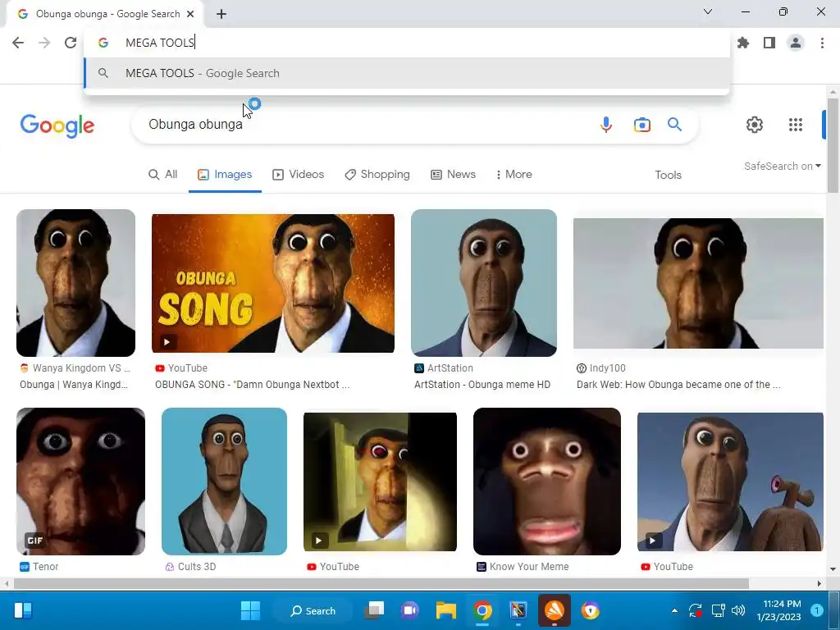The image size is (840, 630).
Task: Open the Tenor GIF thumbnail
Action: pyautogui.click(x=80, y=482)
